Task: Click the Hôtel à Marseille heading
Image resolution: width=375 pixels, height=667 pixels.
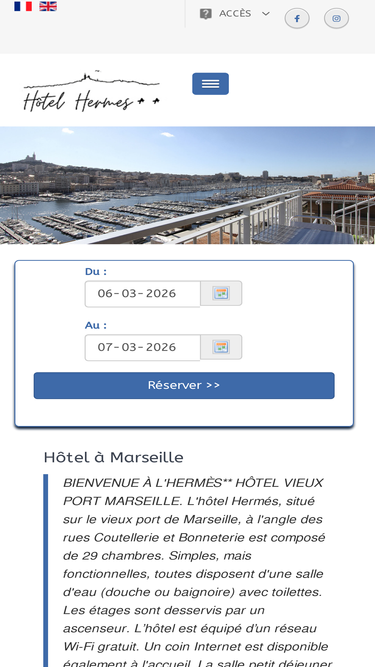Action: (x=114, y=457)
